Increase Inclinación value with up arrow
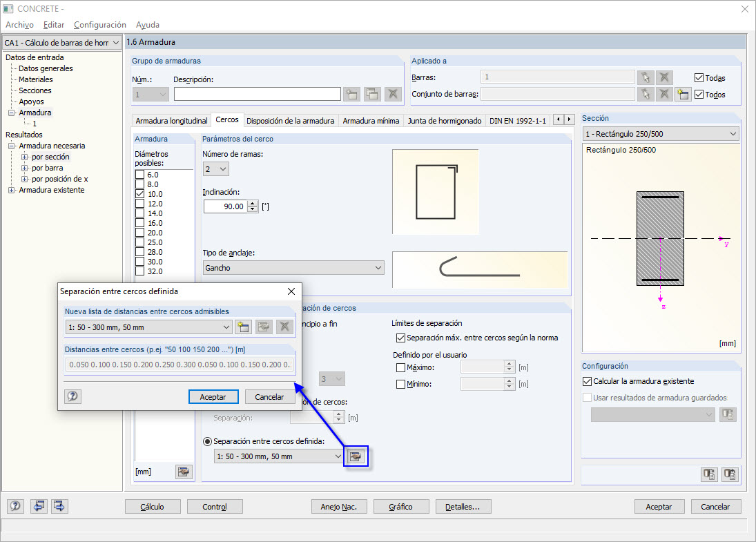 point(253,204)
